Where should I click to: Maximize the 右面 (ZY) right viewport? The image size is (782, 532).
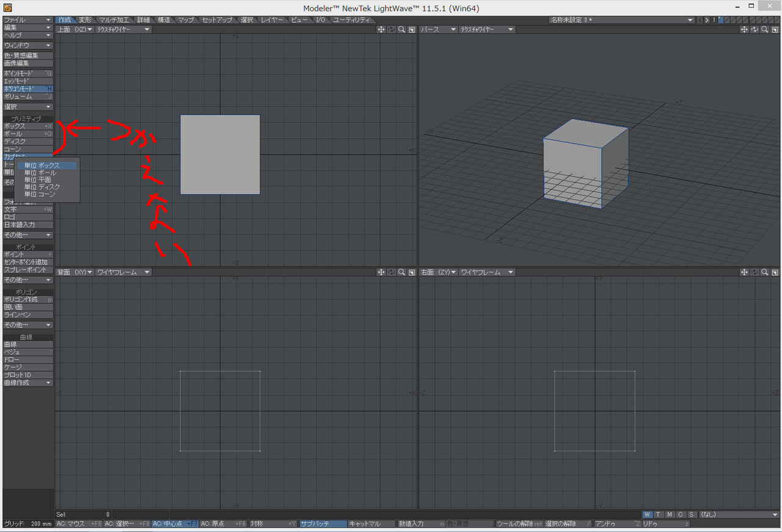(x=775, y=272)
